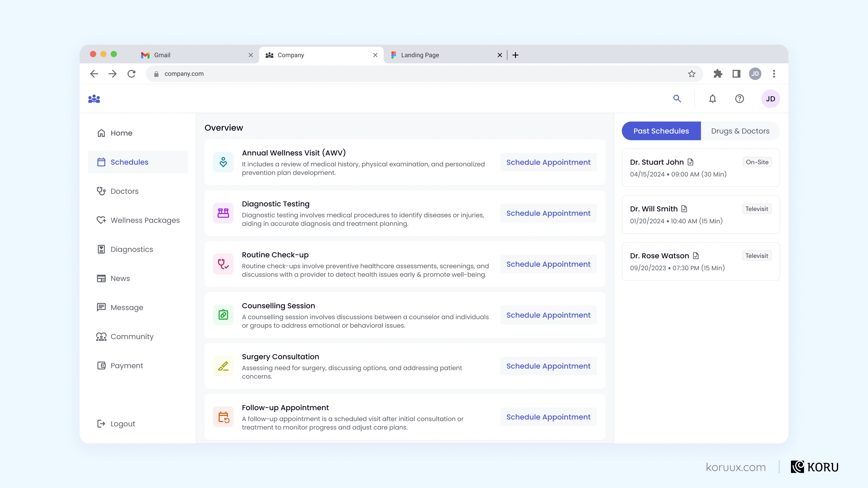
Task: Open search with the magnifier icon
Action: point(677,99)
